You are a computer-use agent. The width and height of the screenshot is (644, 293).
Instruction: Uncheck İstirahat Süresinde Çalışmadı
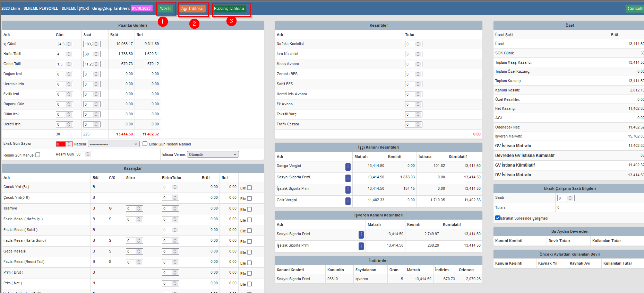tap(498, 218)
